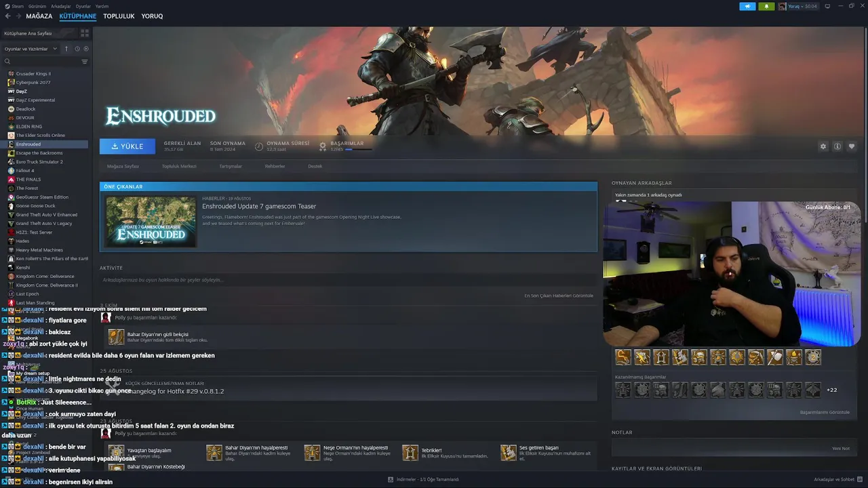
Task: Switch to the TOPLULUK tab
Action: [x=119, y=16]
